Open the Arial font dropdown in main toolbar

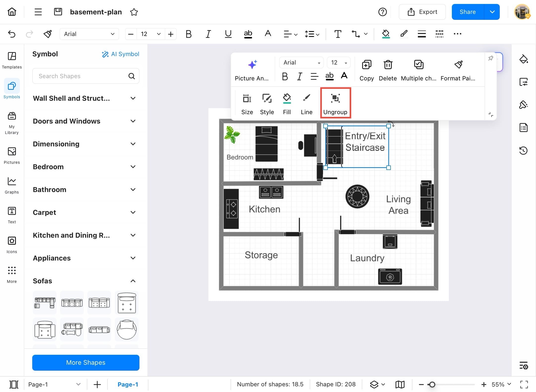click(x=89, y=34)
